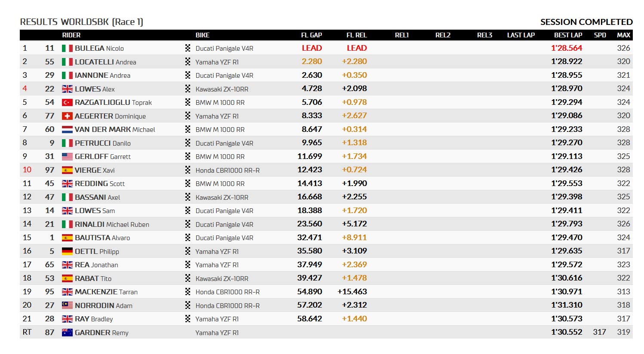644x354 pixels.
Task: Select the REL2 column header
Action: point(443,35)
